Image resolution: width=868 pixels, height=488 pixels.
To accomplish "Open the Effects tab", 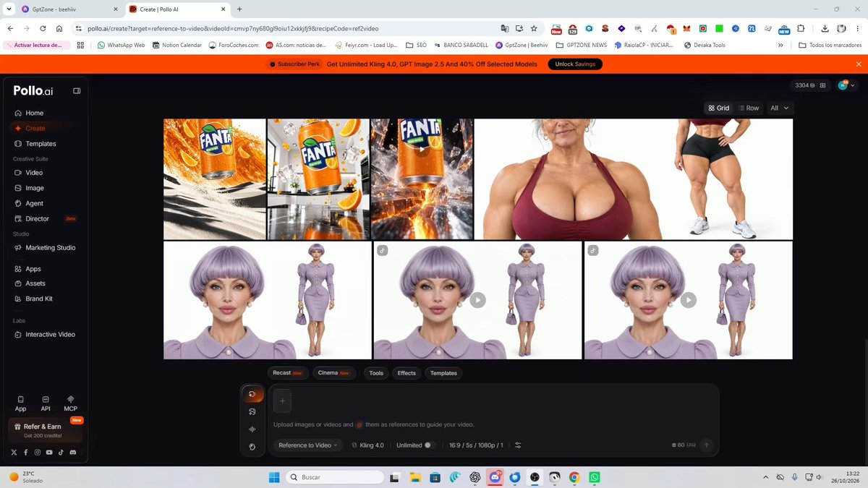I will point(407,373).
